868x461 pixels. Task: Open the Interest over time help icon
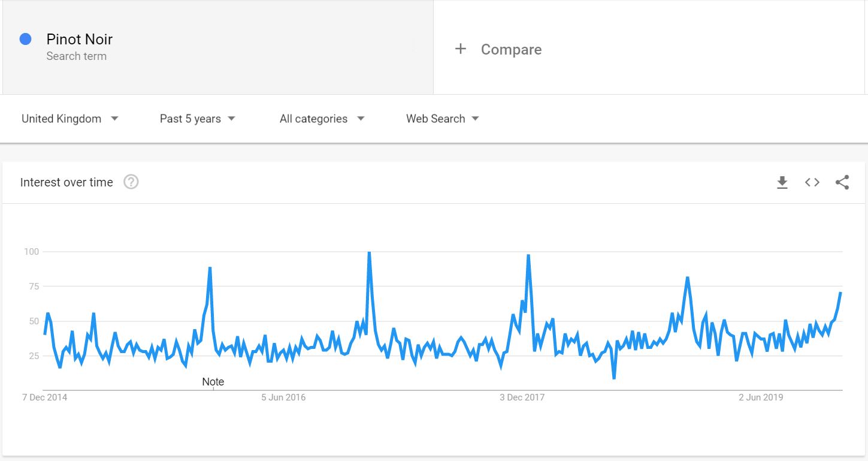[131, 182]
